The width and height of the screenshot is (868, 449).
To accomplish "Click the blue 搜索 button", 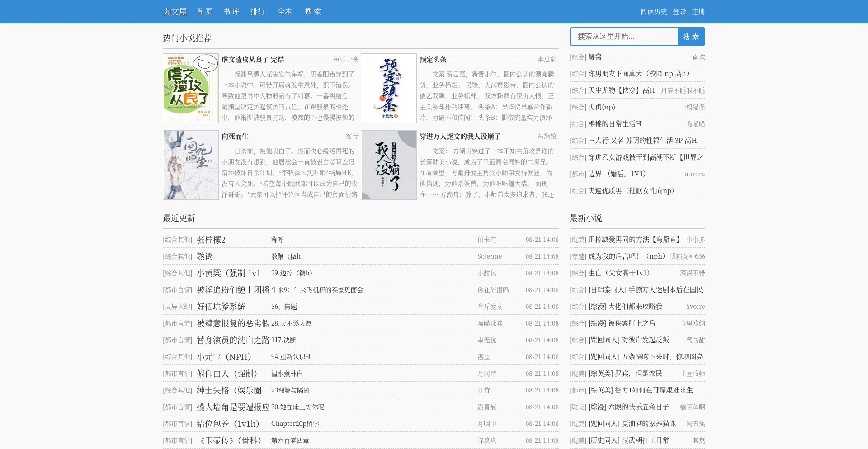I will (x=691, y=37).
